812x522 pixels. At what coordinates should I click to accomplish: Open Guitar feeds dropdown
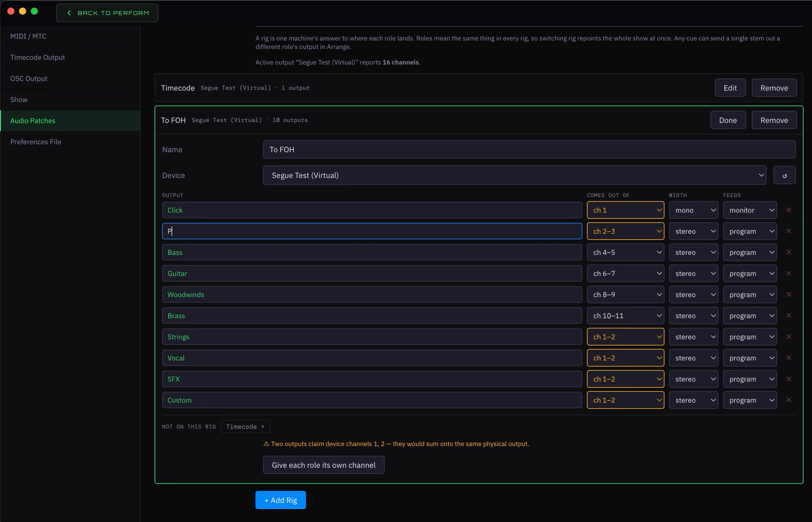point(750,273)
